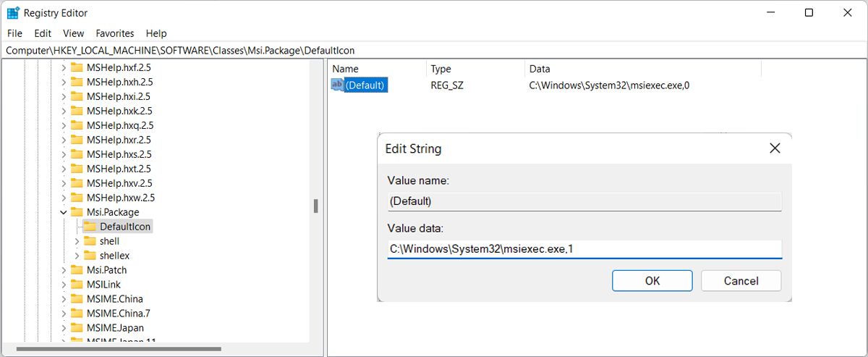Open the Favorites menu
The width and height of the screenshot is (868, 357).
click(115, 33)
